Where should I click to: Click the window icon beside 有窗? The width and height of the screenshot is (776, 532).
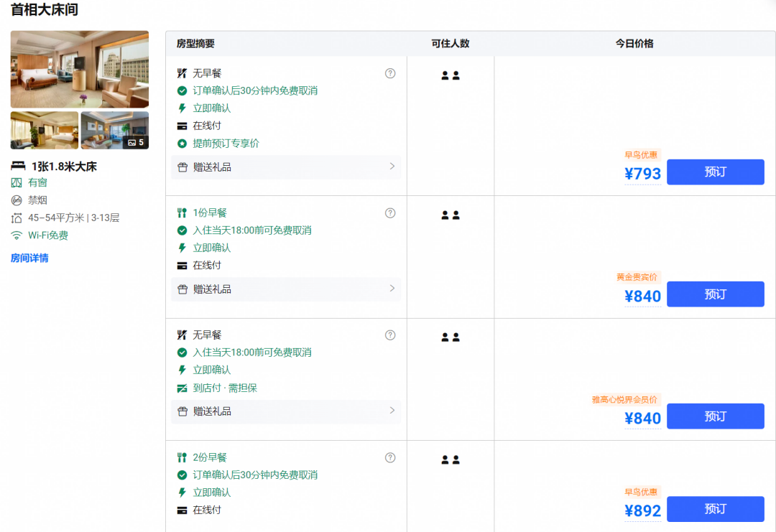pos(17,183)
